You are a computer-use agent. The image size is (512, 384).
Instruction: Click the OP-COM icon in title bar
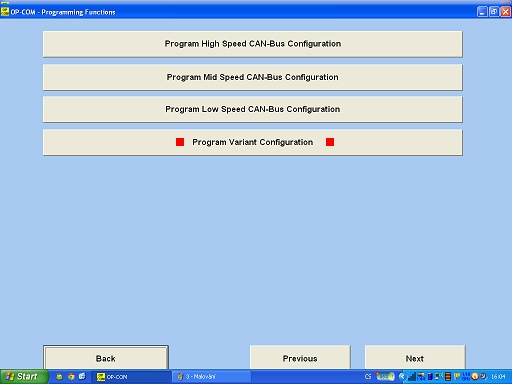point(5,12)
